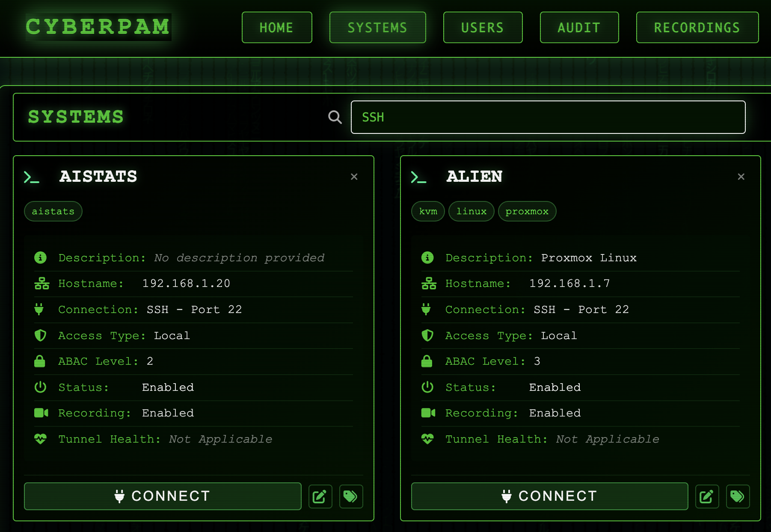Click the edit icon on ALIEN card
This screenshot has height=532, width=771.
(707, 497)
